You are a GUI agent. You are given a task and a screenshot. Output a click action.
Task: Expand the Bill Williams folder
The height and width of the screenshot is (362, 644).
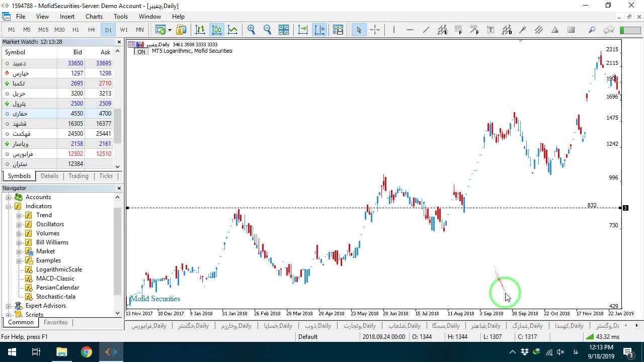19,242
